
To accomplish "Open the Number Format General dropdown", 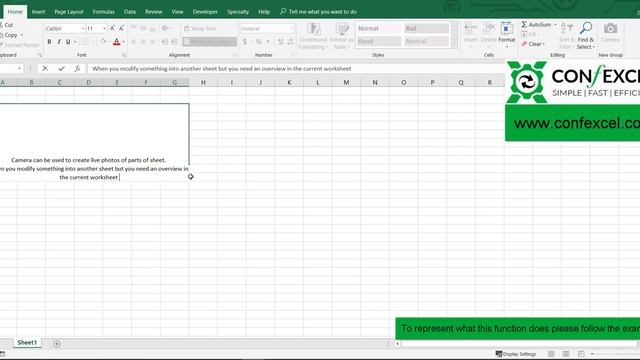I will tap(267, 28).
